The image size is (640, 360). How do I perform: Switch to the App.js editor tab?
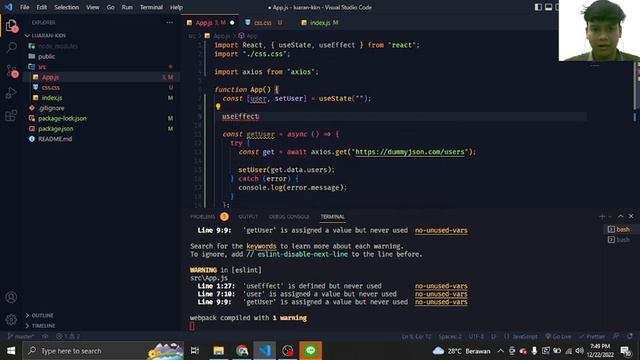pyautogui.click(x=210, y=23)
